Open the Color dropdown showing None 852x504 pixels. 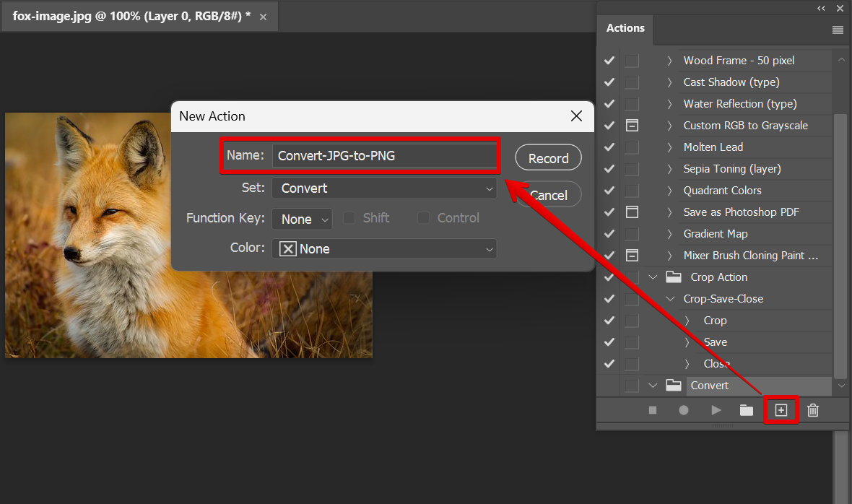coord(384,248)
